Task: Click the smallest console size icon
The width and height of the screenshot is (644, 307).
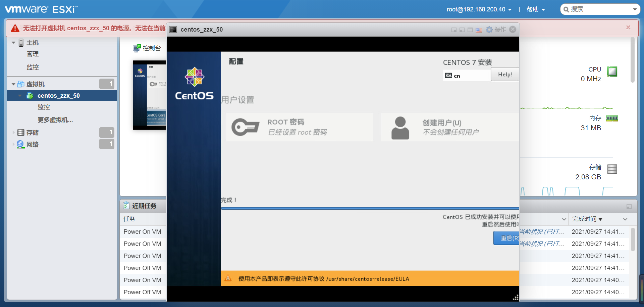Action: [454, 30]
